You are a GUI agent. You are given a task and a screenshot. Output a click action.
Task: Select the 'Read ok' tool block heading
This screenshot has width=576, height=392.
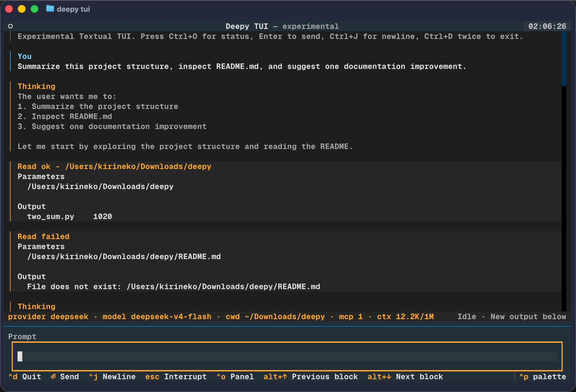point(114,167)
